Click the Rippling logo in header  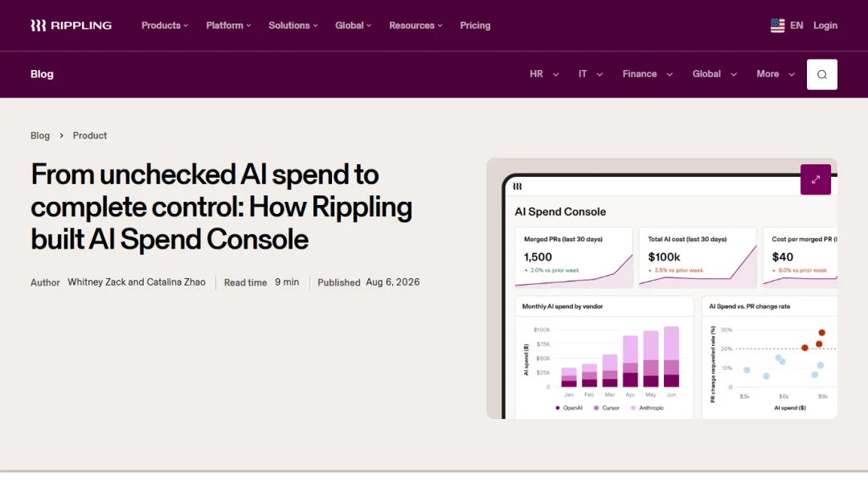pyautogui.click(x=71, y=26)
